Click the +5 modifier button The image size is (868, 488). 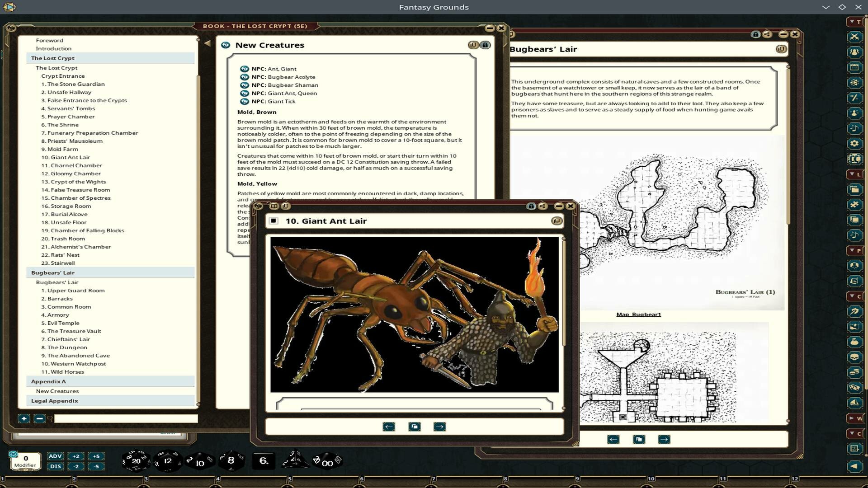[x=95, y=456]
